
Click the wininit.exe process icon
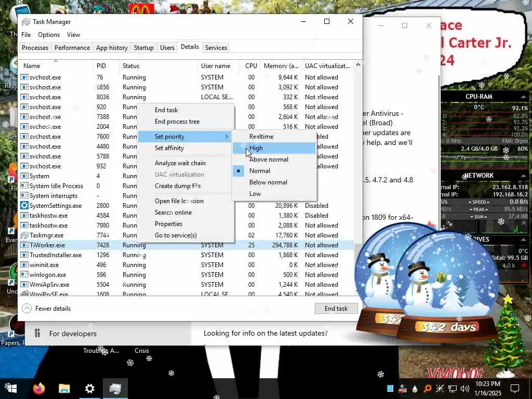pyautogui.click(x=24, y=264)
